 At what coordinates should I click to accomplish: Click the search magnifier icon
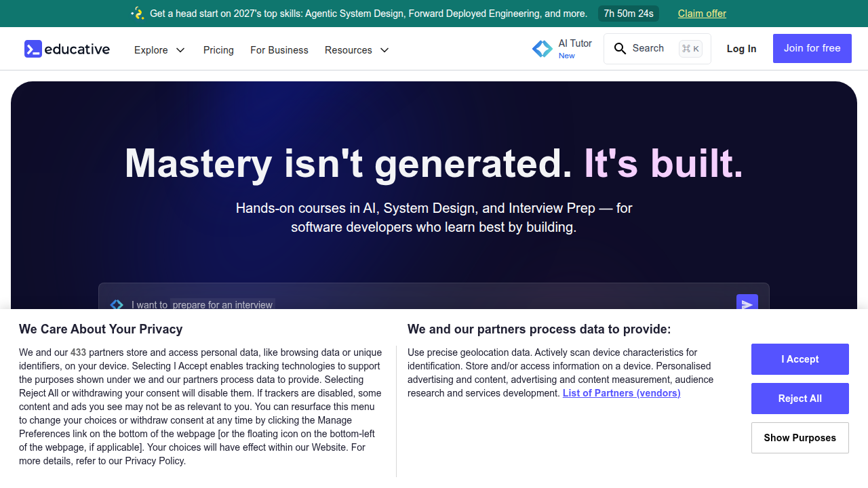click(620, 49)
